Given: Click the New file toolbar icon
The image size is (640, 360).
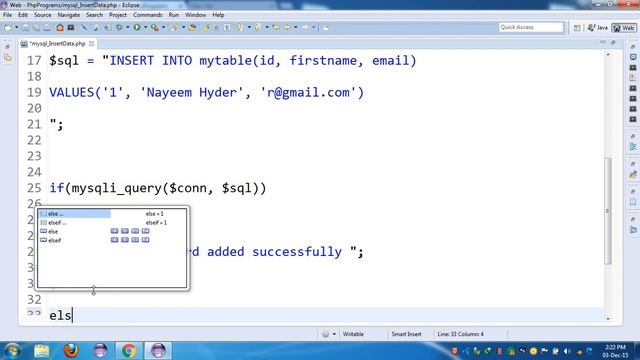Looking at the screenshot, I should (x=8, y=27).
